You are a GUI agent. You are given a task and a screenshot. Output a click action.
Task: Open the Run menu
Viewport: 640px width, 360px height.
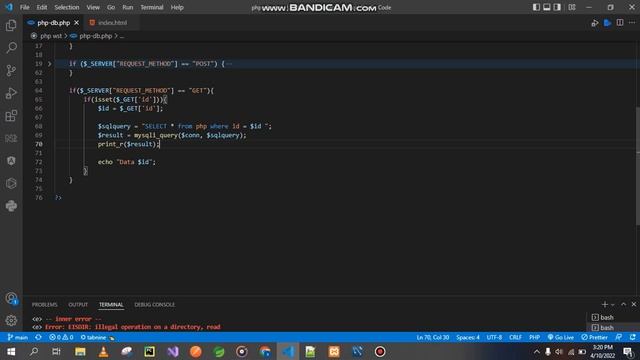pos(127,7)
